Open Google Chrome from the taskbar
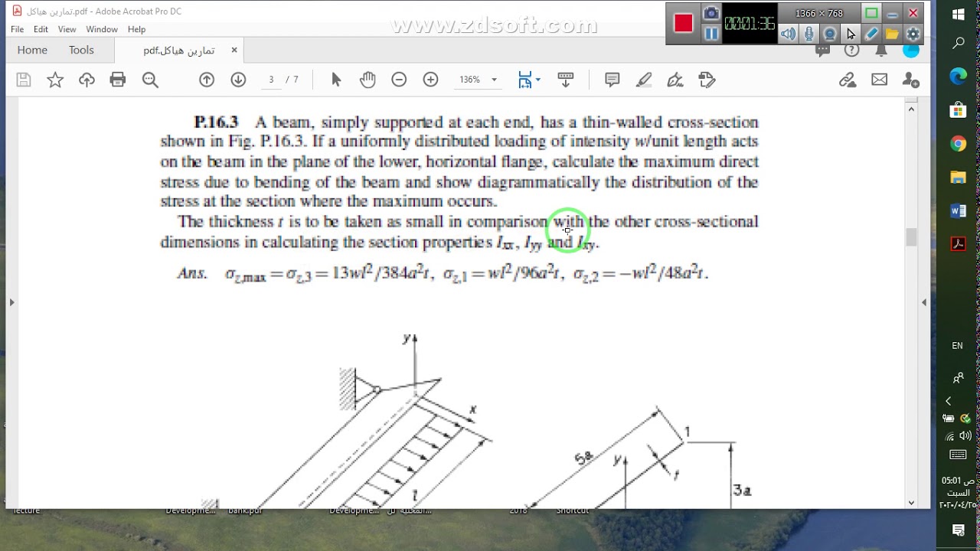 (x=958, y=144)
